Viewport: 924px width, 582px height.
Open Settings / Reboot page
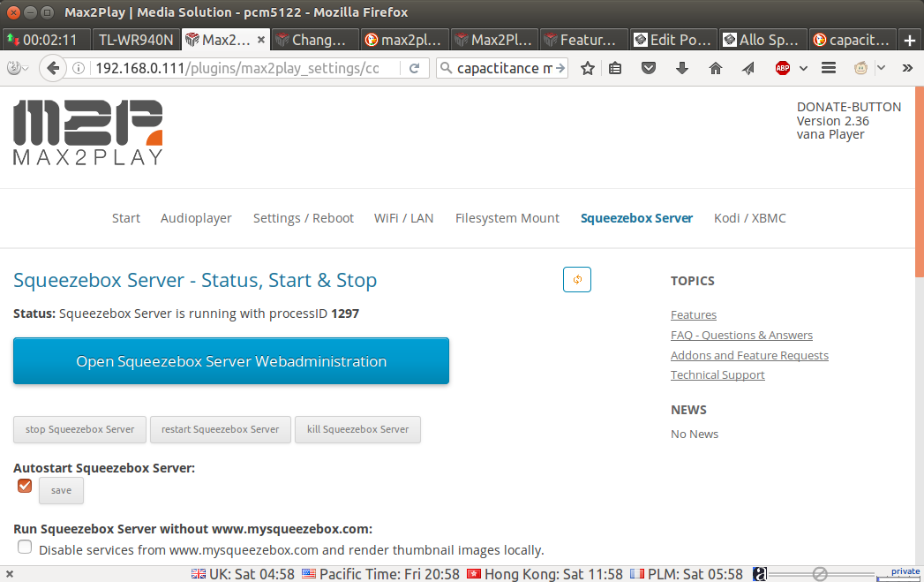(x=304, y=218)
